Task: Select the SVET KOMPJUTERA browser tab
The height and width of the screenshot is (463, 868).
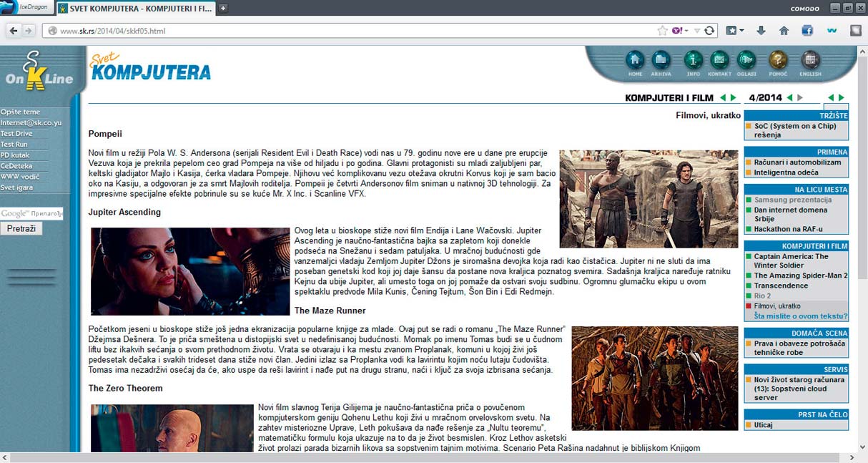Action: 136,9
